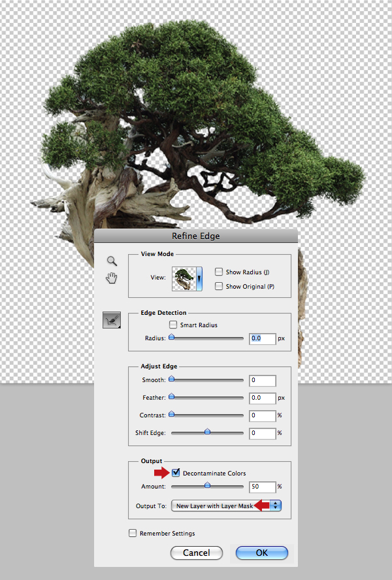The width and height of the screenshot is (392, 580).
Task: Toggle the Smart Radius checkbox
Action: tap(173, 325)
